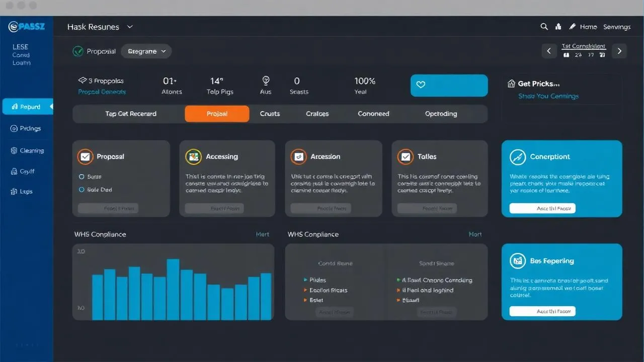Viewport: 644px width, 362px height.
Task: Click the Accessing card icon
Action: click(x=193, y=157)
